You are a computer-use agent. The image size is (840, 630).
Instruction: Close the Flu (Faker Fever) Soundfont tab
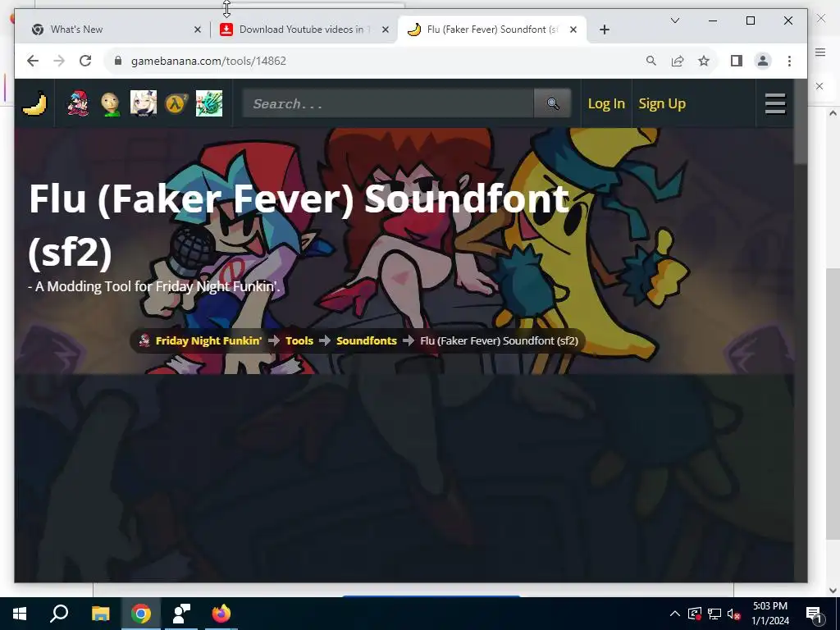point(573,30)
